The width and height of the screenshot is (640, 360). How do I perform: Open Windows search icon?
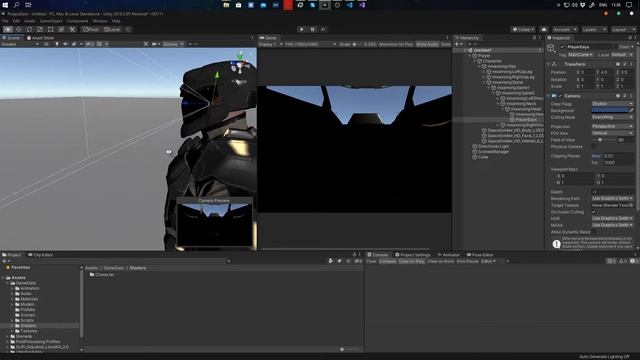(17, 5)
